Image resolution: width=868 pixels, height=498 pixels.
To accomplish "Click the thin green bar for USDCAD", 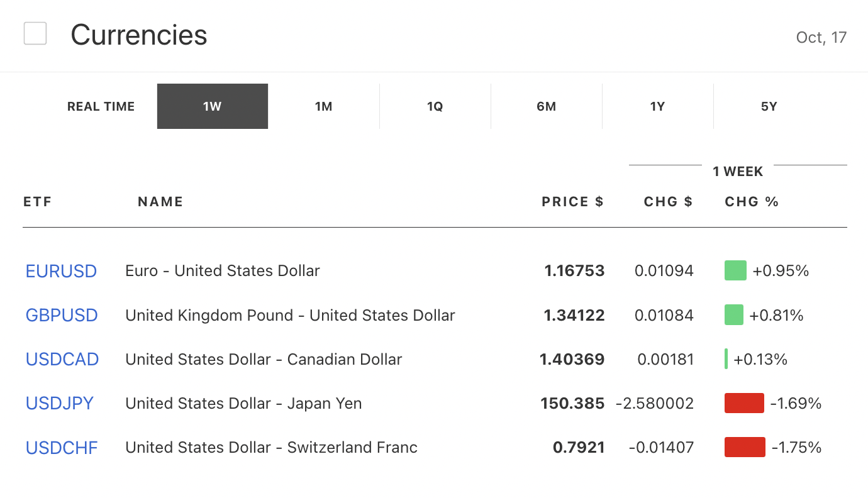I will coord(726,359).
